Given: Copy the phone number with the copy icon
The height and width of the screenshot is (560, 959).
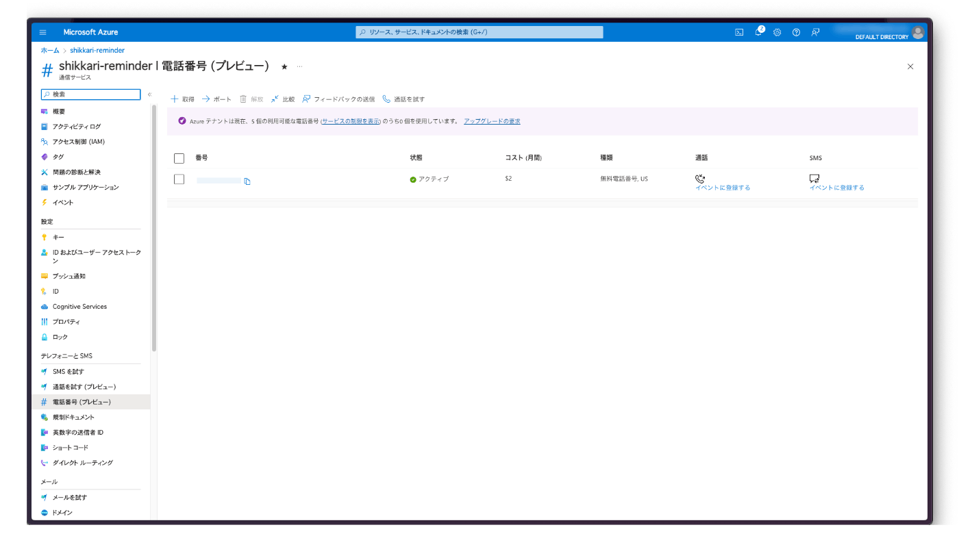Looking at the screenshot, I should click(247, 181).
